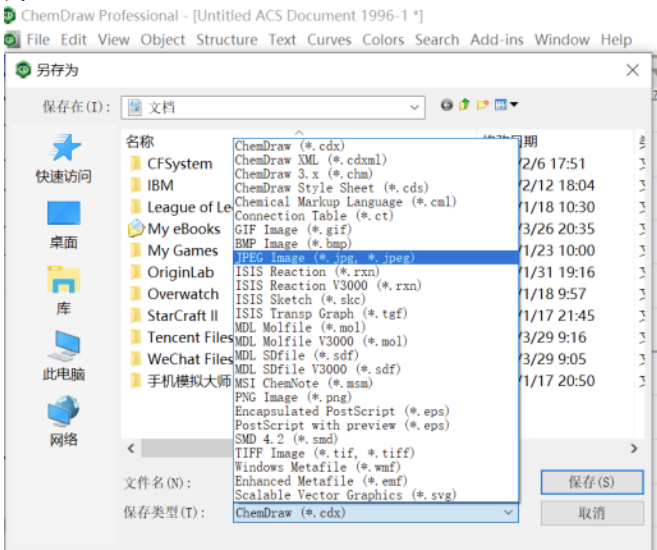Select Network (网络) in places sidebar
This screenshot has height=550, width=657.
(64, 422)
